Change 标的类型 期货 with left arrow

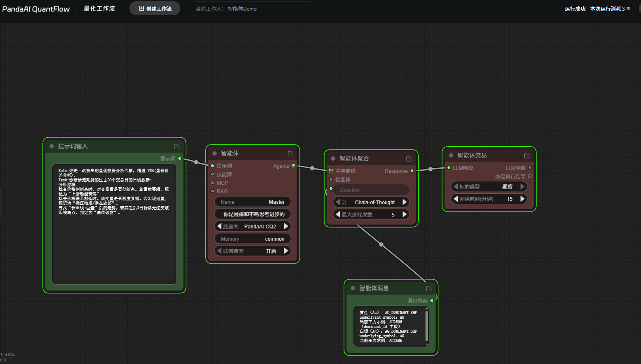456,186
